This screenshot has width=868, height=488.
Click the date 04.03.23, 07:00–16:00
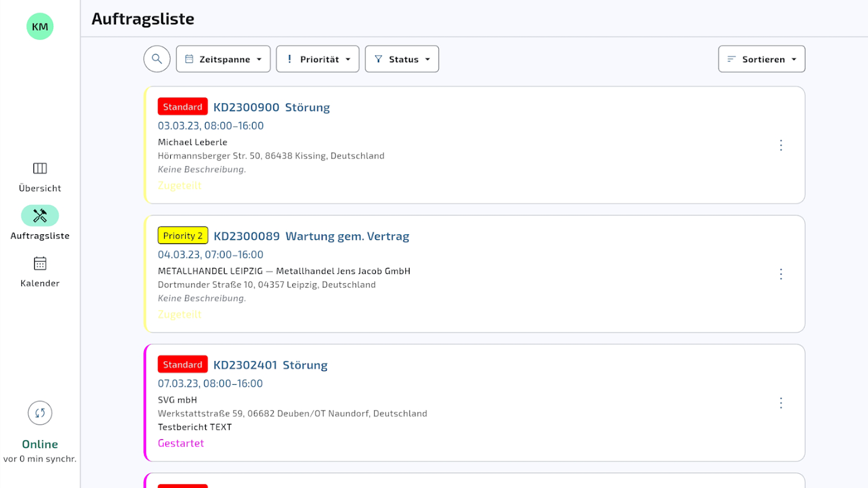pyautogui.click(x=211, y=254)
